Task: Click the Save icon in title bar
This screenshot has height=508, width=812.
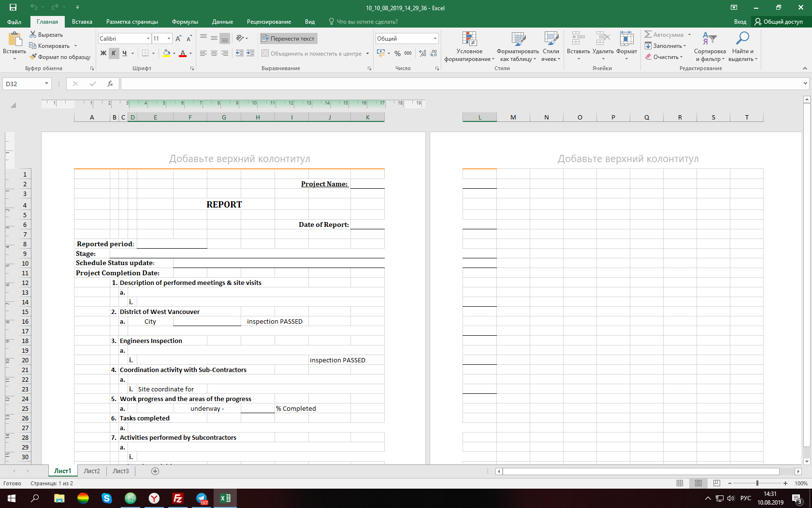Action: tap(13, 7)
